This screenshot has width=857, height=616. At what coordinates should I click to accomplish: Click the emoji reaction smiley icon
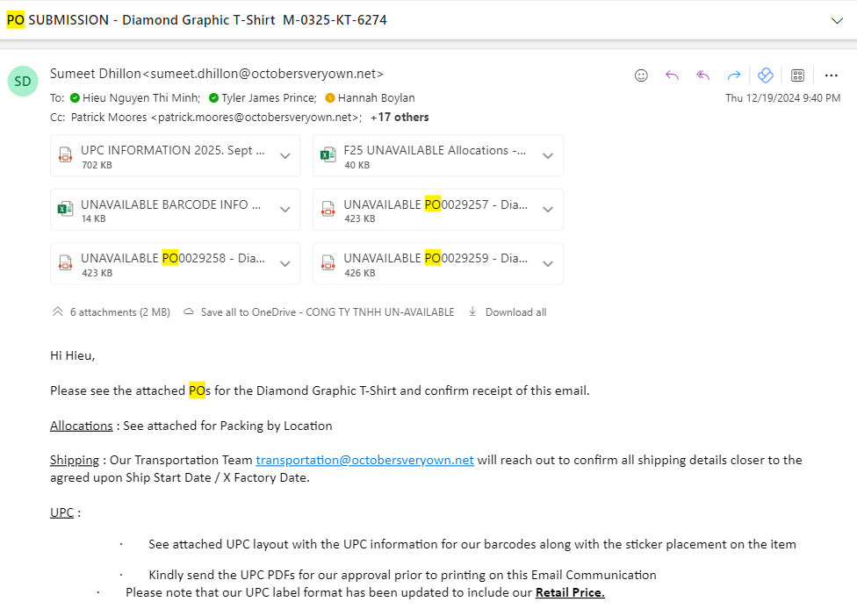pos(641,75)
